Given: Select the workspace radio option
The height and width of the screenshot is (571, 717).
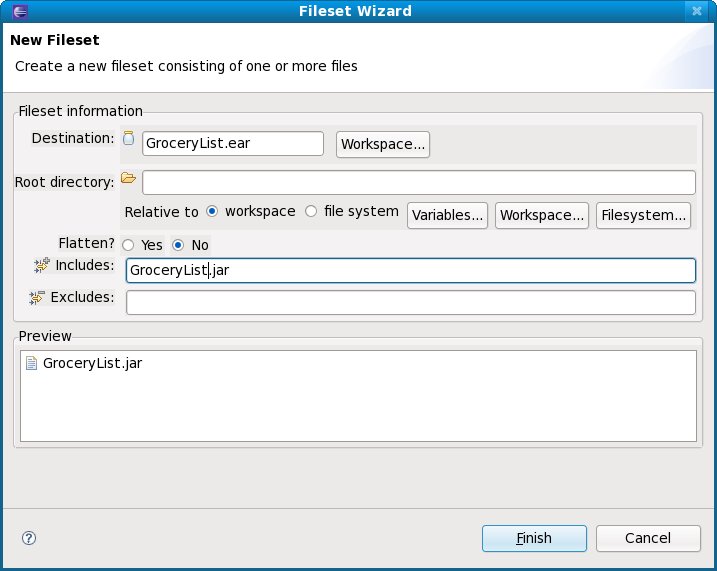Looking at the screenshot, I should click(212, 212).
